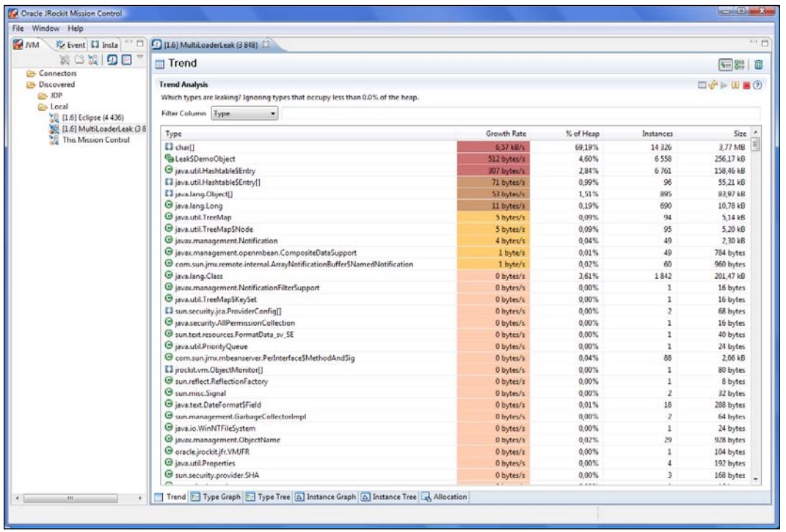Open the JVM Browser view menu arrow
Image resolution: width=786 pixels, height=532 pixels.
tap(140, 57)
